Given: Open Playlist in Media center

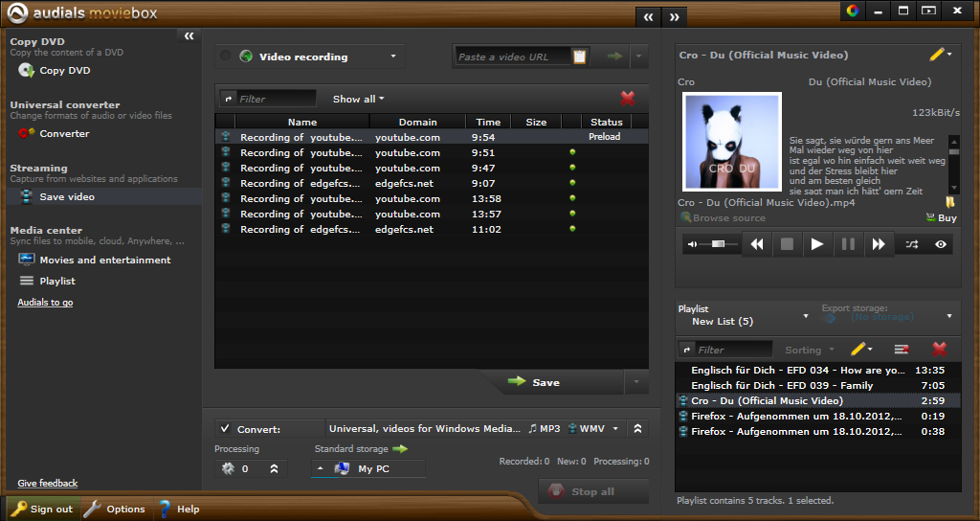Looking at the screenshot, I should [x=47, y=281].
